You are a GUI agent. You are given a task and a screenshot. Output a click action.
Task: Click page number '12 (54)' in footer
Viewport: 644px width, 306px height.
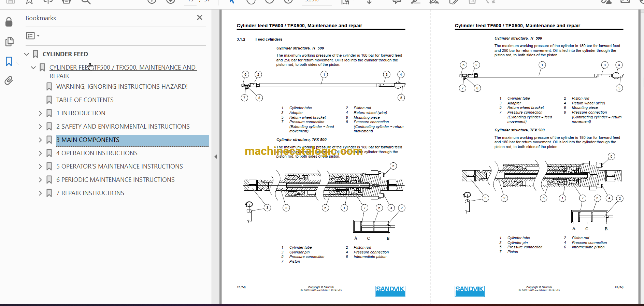click(241, 287)
